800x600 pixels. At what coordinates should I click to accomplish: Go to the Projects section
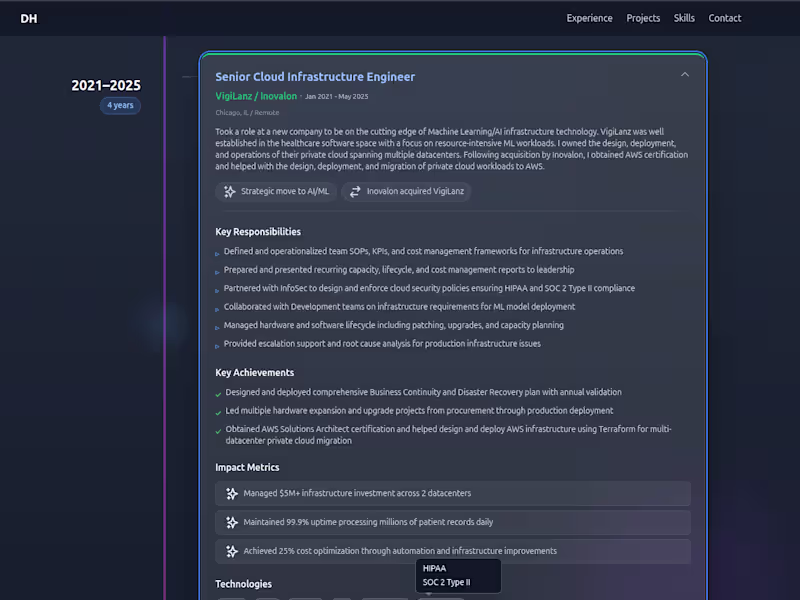[x=643, y=18]
